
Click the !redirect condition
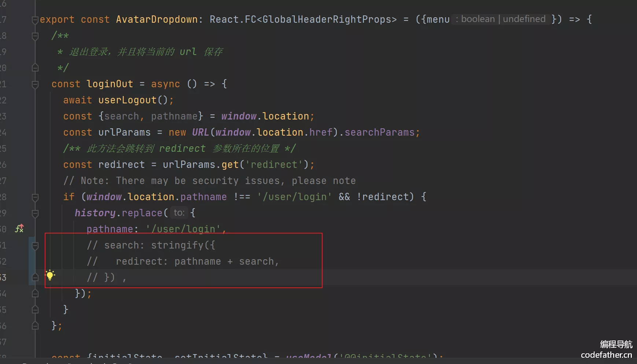383,197
